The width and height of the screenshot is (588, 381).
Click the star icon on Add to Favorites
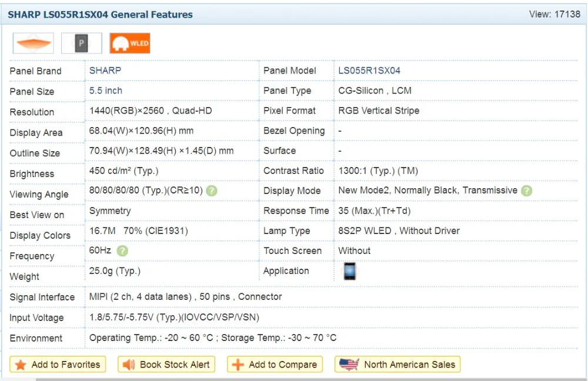[21, 365]
